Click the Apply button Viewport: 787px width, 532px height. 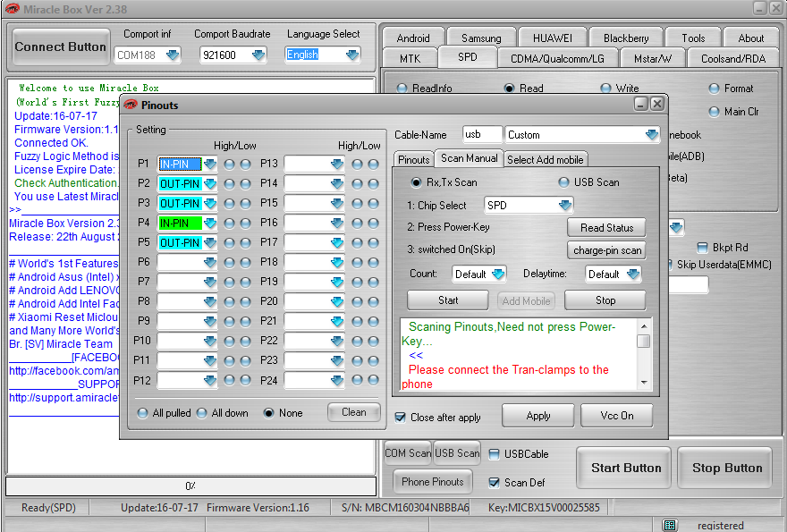click(x=538, y=416)
